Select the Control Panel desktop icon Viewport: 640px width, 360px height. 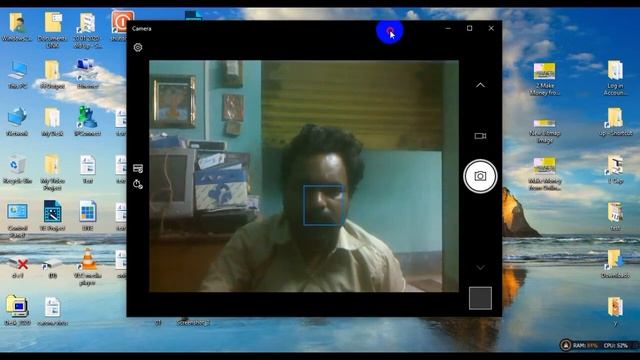(x=17, y=220)
